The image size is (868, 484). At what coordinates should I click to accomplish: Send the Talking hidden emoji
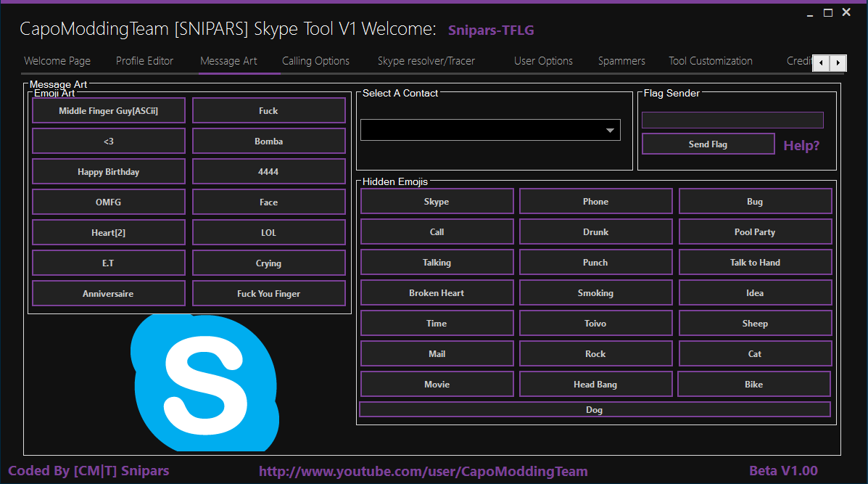point(437,263)
